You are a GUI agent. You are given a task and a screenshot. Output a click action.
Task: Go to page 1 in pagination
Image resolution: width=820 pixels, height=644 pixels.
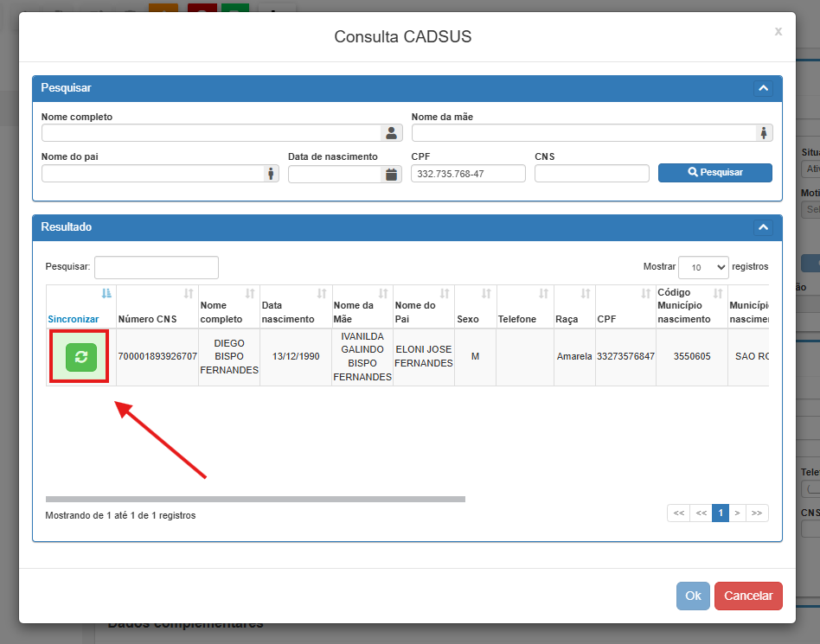720,513
